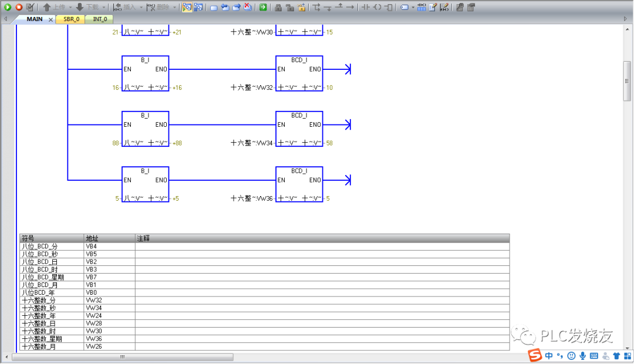Open the 插入 insert dropdown arrow
634x364 pixels.
tap(141, 7)
